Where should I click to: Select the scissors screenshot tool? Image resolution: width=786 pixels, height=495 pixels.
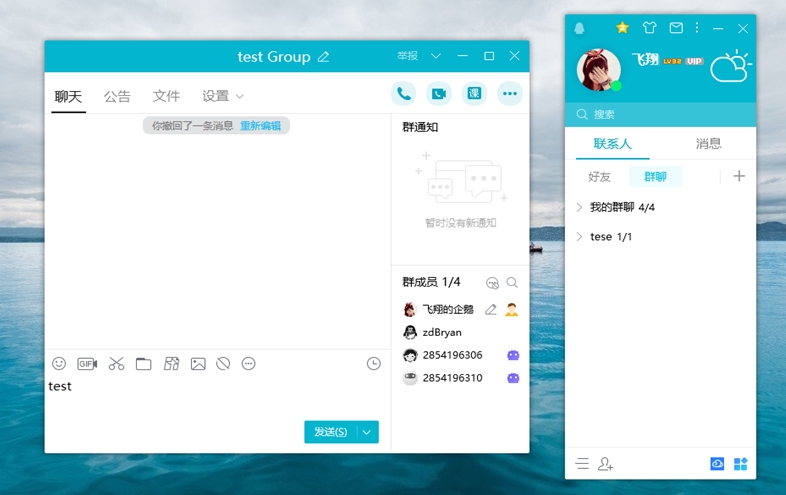[x=116, y=364]
